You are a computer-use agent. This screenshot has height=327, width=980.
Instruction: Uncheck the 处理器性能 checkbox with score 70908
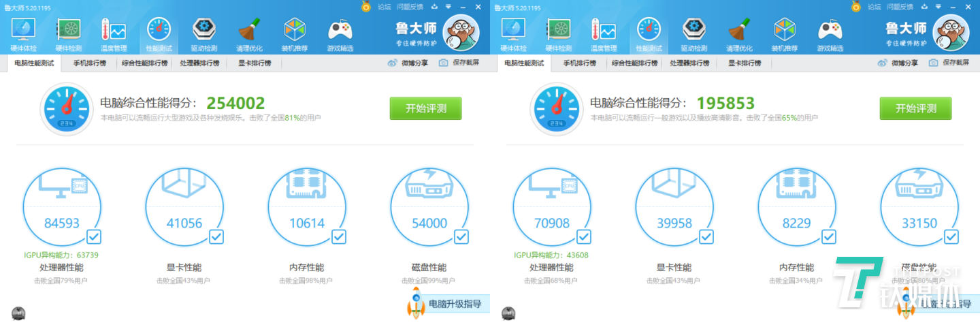(584, 237)
